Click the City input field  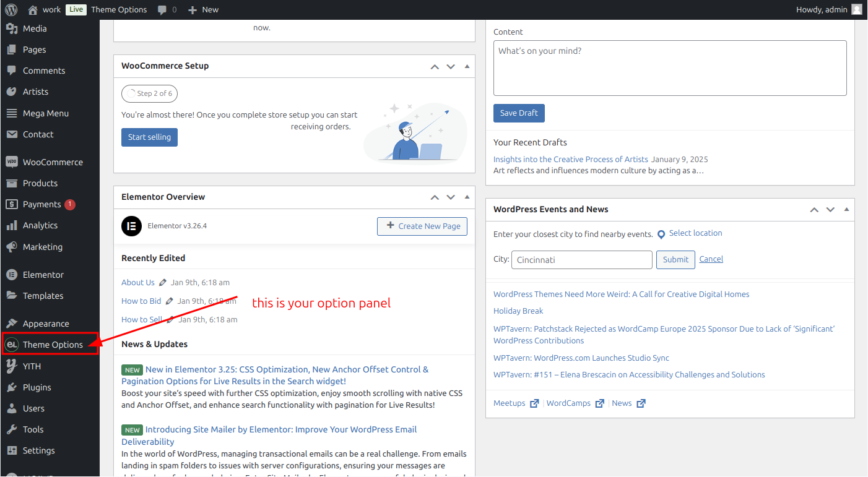pyautogui.click(x=581, y=260)
